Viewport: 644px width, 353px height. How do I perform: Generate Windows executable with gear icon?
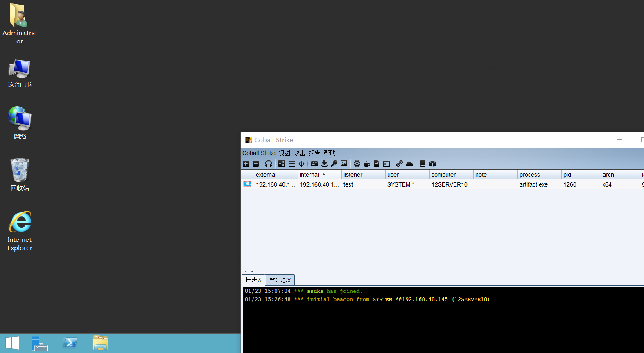[357, 164]
